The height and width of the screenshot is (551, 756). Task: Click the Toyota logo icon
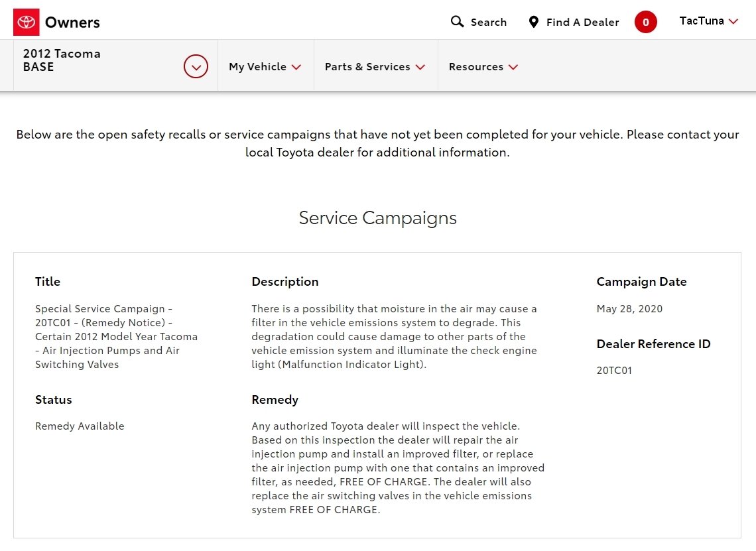tap(26, 22)
